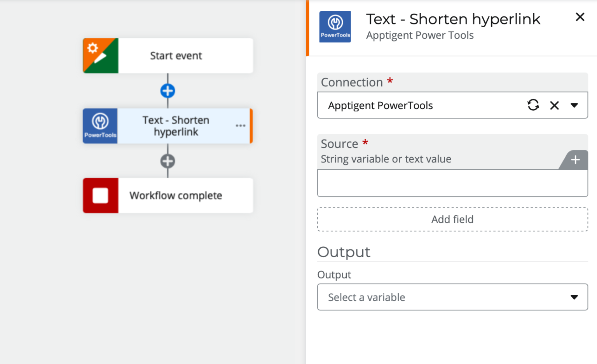
Task: Select the Apptigent PowerTools connection value
Action: [380, 105]
